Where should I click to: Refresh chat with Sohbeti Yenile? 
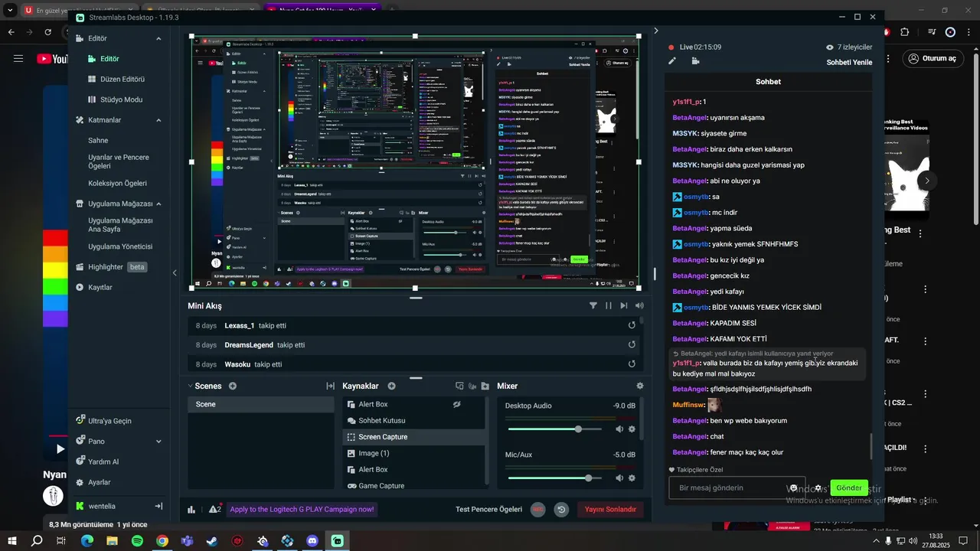click(x=849, y=63)
